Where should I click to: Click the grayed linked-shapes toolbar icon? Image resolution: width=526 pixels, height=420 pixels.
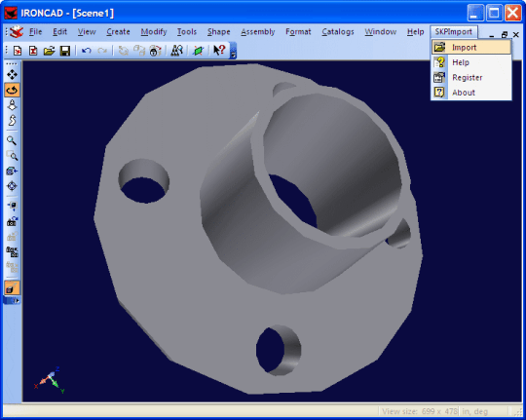[x=139, y=51]
